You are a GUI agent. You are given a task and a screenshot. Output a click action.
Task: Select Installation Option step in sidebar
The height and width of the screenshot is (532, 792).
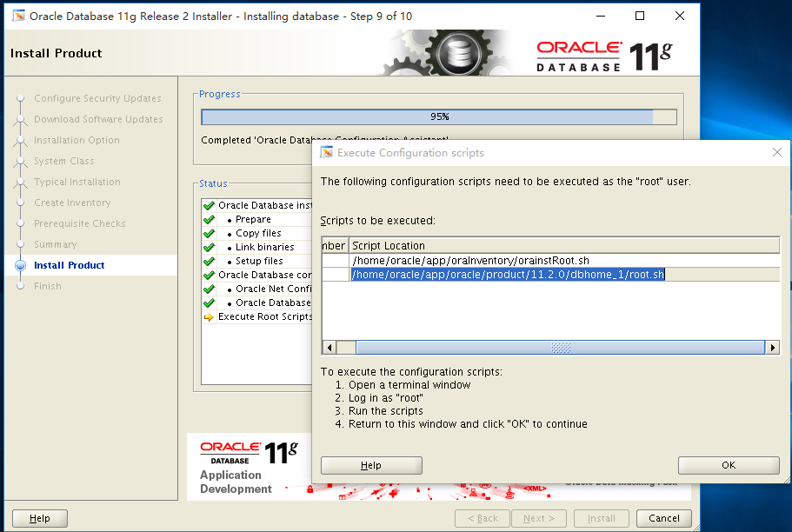tap(77, 140)
